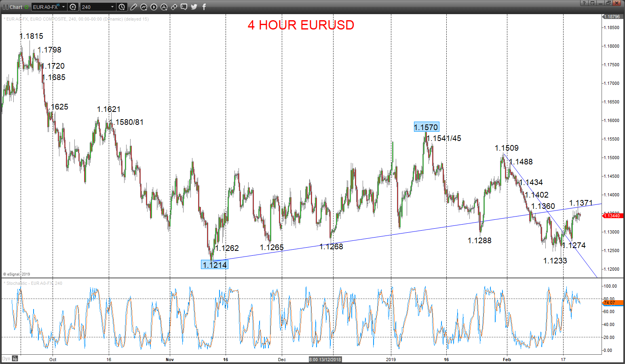This screenshot has height=364, width=625.
Task: Expand the 240 interval dropdown arrow
Action: point(112,7)
